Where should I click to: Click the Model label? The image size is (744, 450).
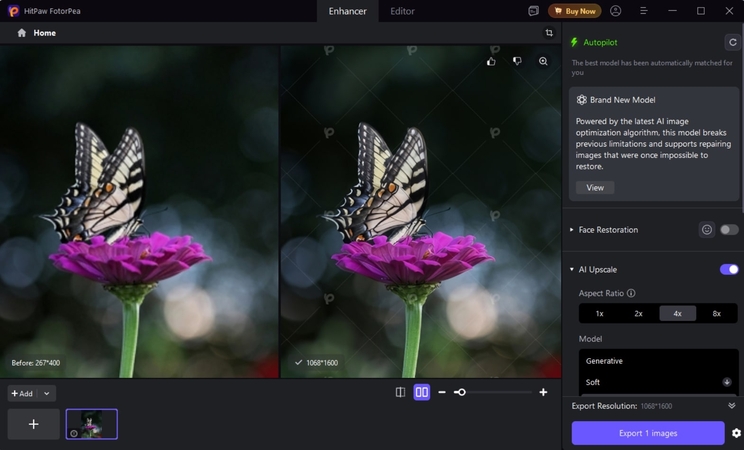click(590, 339)
